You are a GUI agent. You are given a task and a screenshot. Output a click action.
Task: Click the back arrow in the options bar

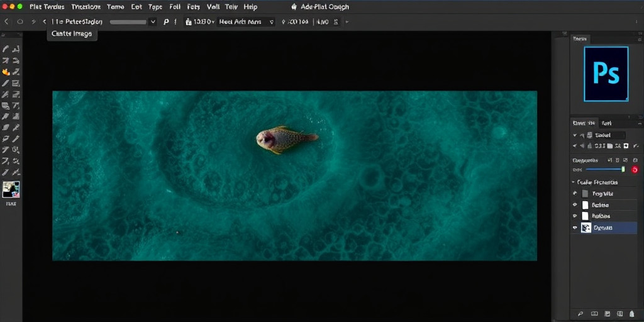coord(7,21)
